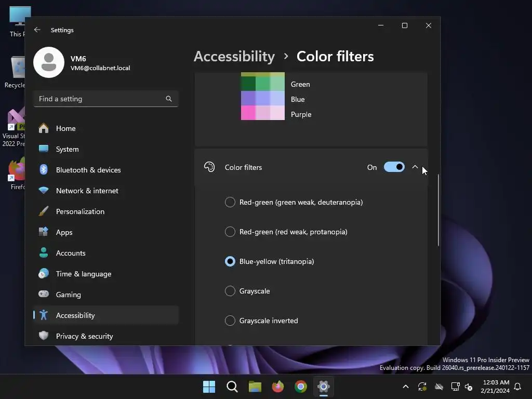Open the Windows Start menu

[209, 387]
